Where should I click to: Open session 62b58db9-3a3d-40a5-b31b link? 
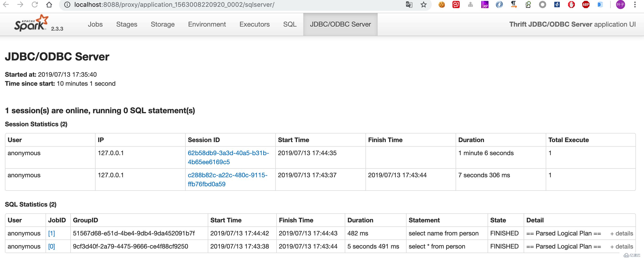click(x=228, y=157)
